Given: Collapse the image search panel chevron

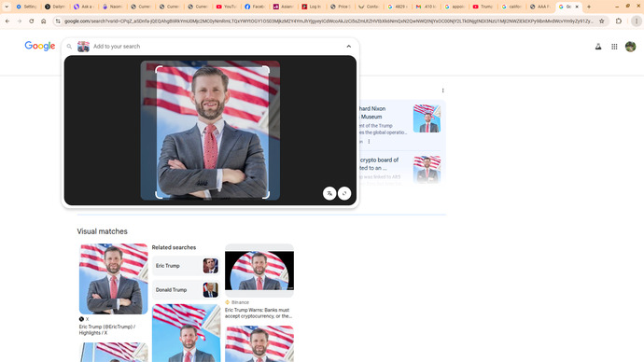Looking at the screenshot, I should tap(349, 47).
